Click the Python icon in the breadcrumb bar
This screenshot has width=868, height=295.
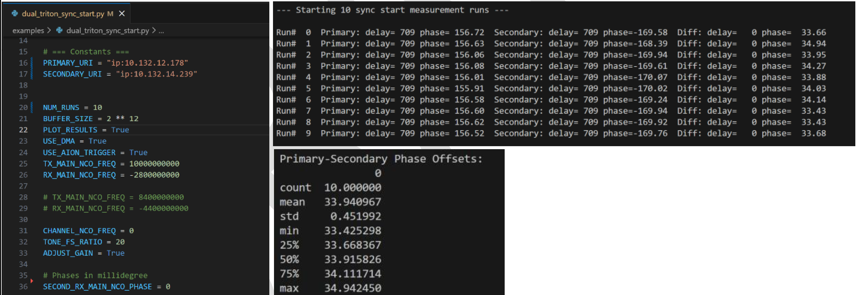point(59,30)
